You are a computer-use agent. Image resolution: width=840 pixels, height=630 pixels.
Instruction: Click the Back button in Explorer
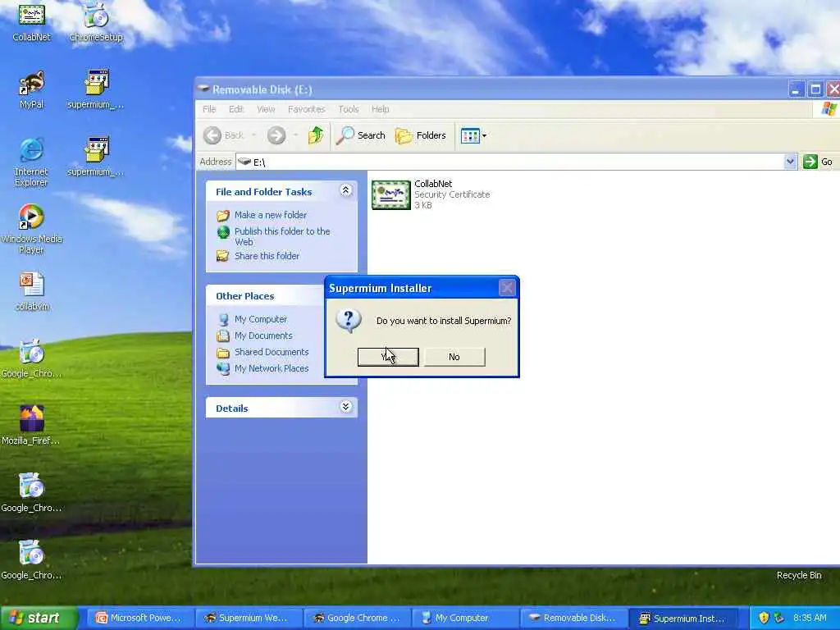point(224,135)
